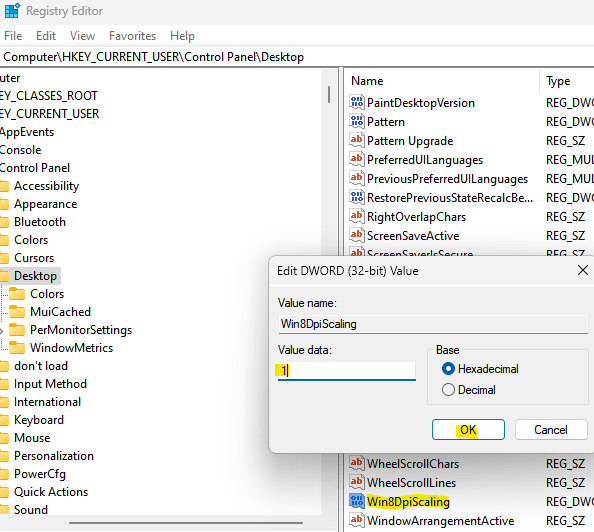594x532 pixels.
Task: Click the PreferredUILanguages string icon
Action: 356,159
